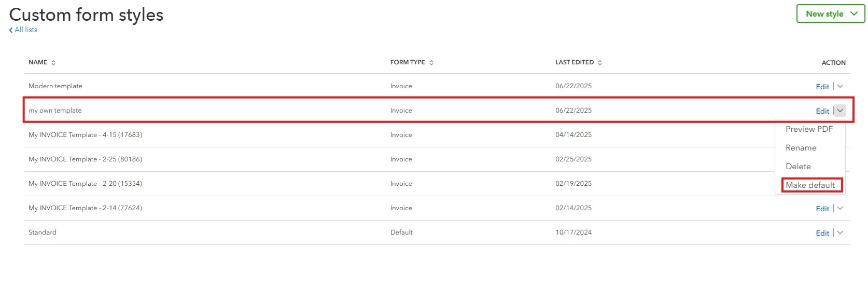
Task: Sort list by NAME column arrows
Action: click(x=53, y=63)
